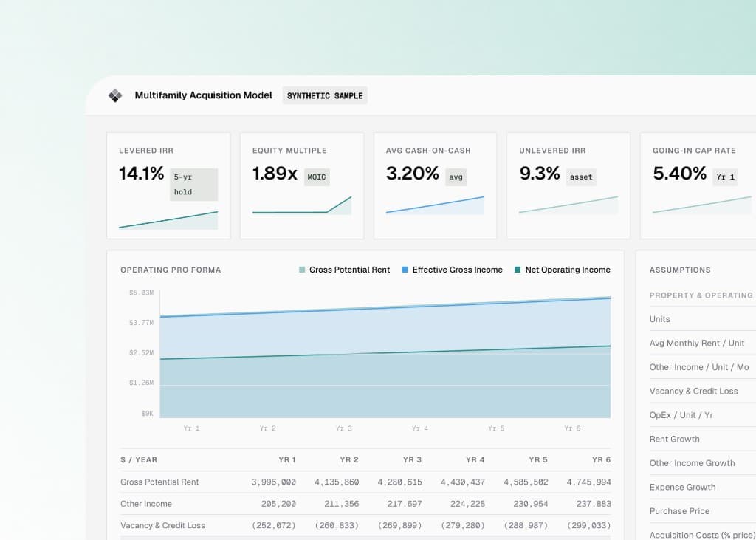
Task: Select the Avg Cash-on-Cash 3.20% value
Action: click(413, 174)
